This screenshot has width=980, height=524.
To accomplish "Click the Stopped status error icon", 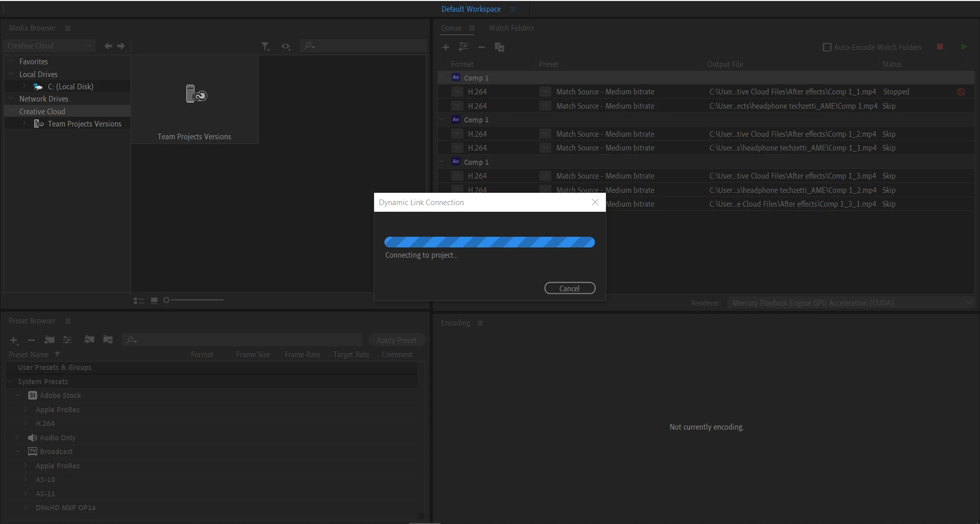I will click(961, 92).
